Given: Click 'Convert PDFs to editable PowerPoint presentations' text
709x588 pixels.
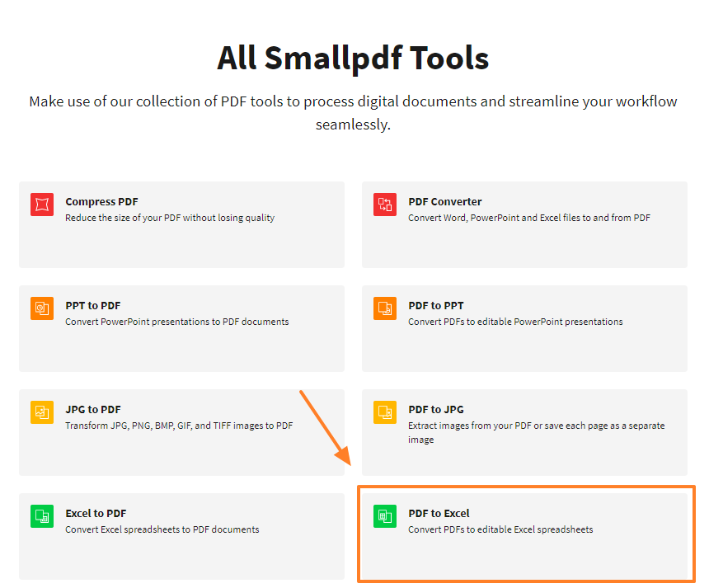Looking at the screenshot, I should pos(515,322).
